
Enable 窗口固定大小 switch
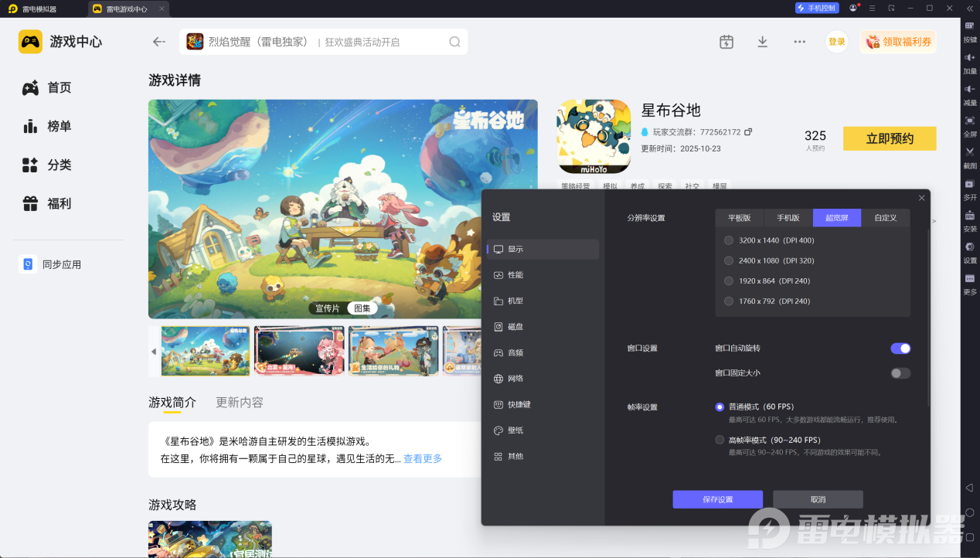coord(900,373)
